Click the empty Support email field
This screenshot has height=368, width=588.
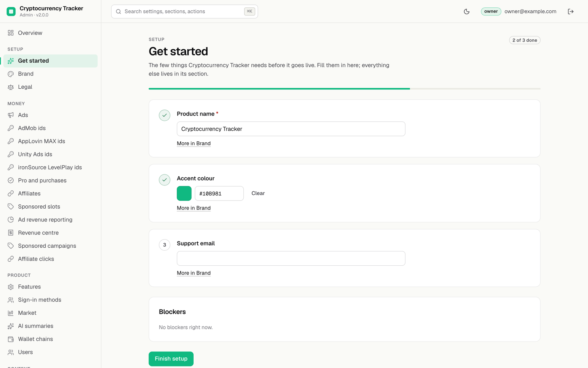(291, 258)
